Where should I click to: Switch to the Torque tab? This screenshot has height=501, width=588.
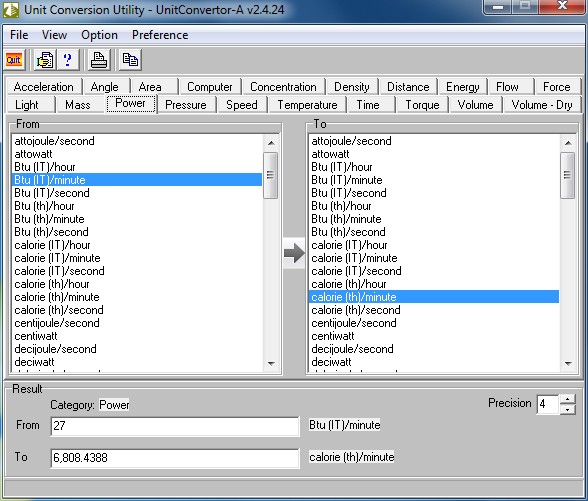point(422,105)
